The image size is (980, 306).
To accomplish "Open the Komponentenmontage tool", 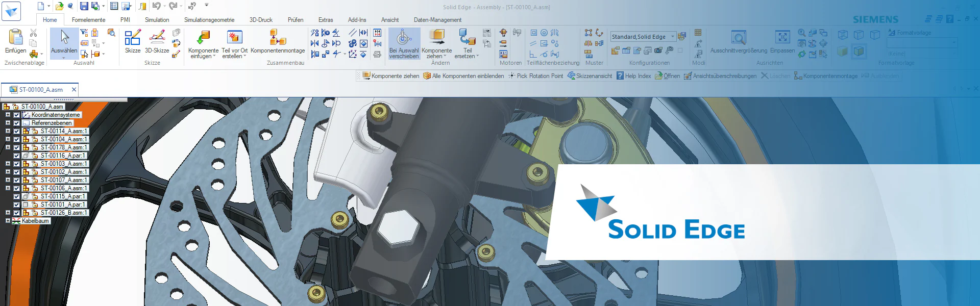I will click(277, 38).
